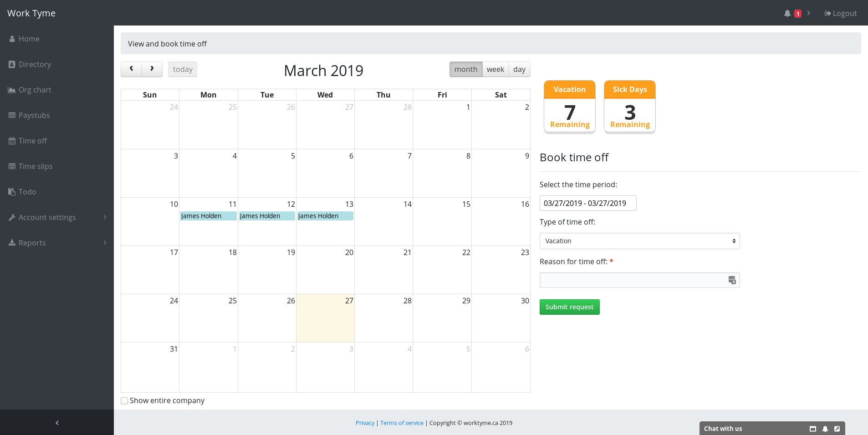The width and height of the screenshot is (868, 435).
Task: Open Paystubs from the sidebar
Action: click(34, 115)
